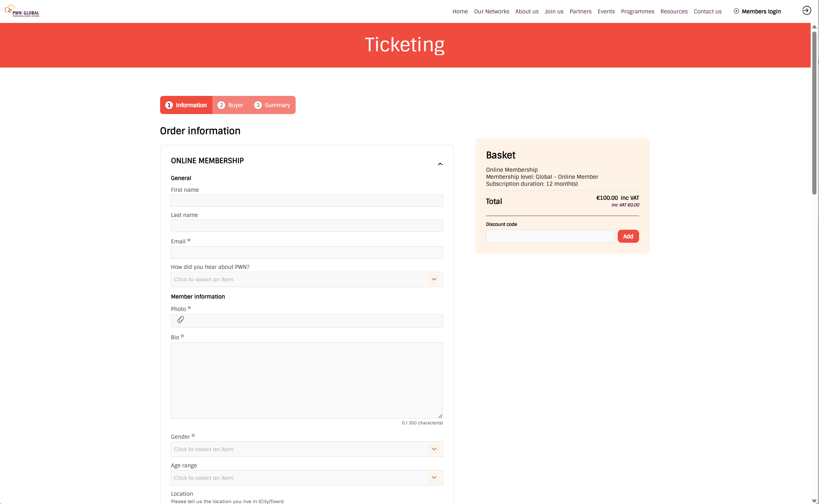This screenshot has height=504, width=819.
Task: Click the paperclip photo attachment icon
Action: [x=181, y=320]
